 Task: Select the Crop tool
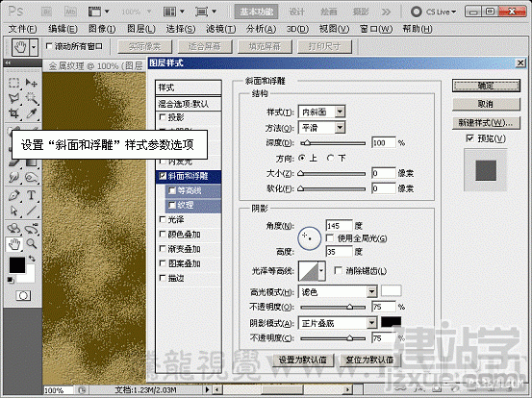(13, 112)
